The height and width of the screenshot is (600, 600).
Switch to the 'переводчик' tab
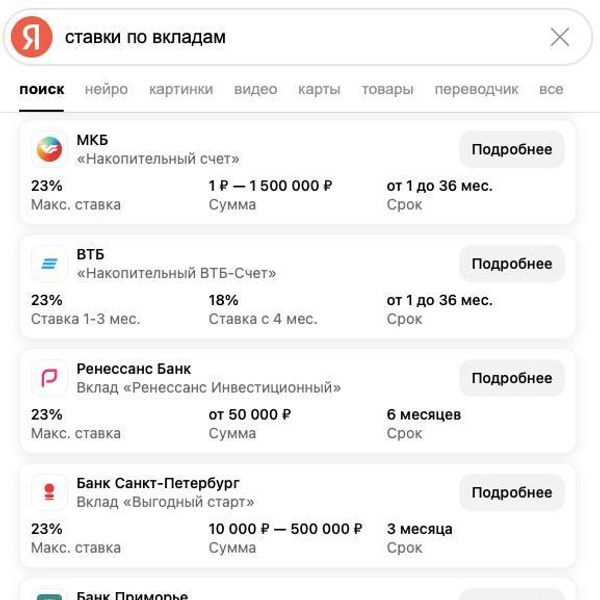point(476,89)
